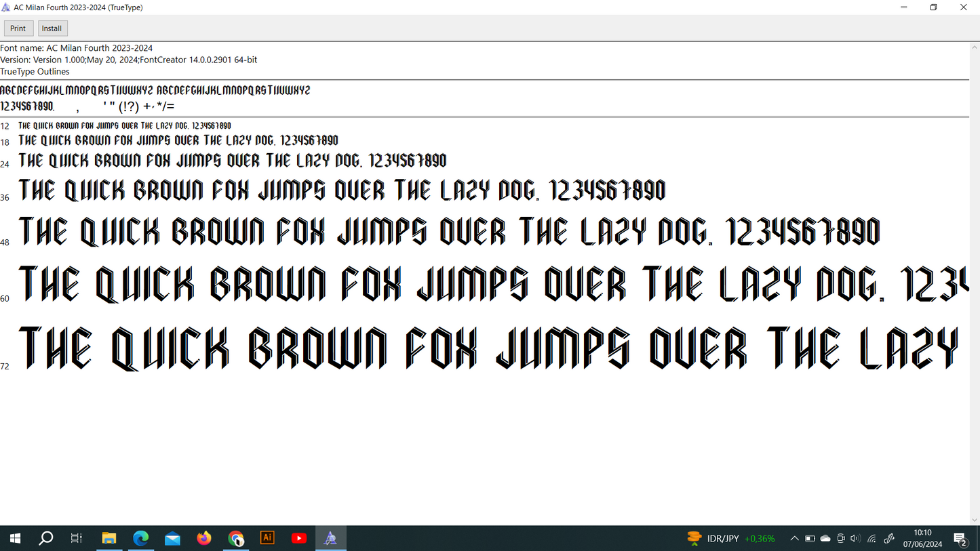
Task: Open the volume control speaker icon
Action: tap(855, 539)
